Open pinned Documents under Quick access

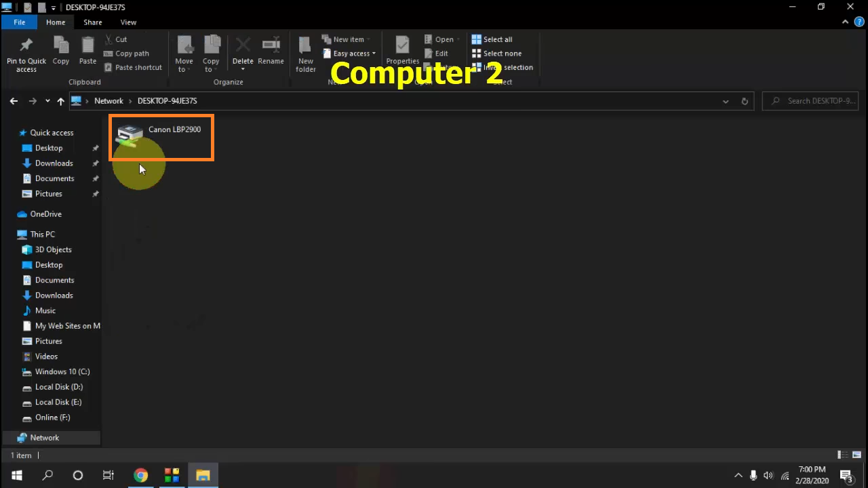pos(54,178)
